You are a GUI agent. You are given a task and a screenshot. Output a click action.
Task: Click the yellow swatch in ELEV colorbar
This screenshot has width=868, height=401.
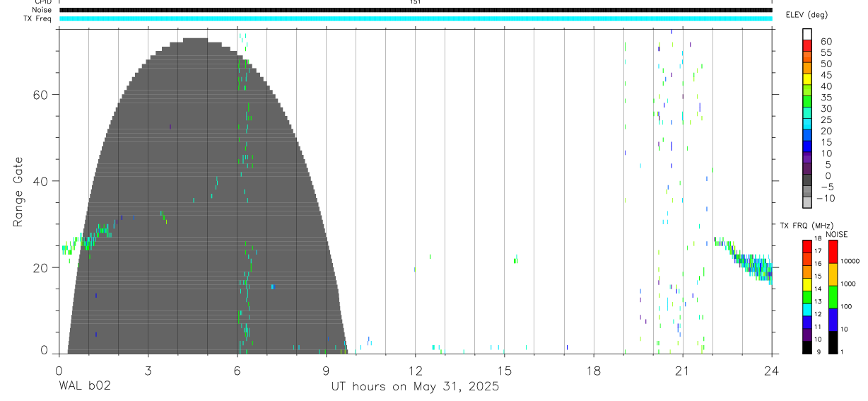[807, 79]
